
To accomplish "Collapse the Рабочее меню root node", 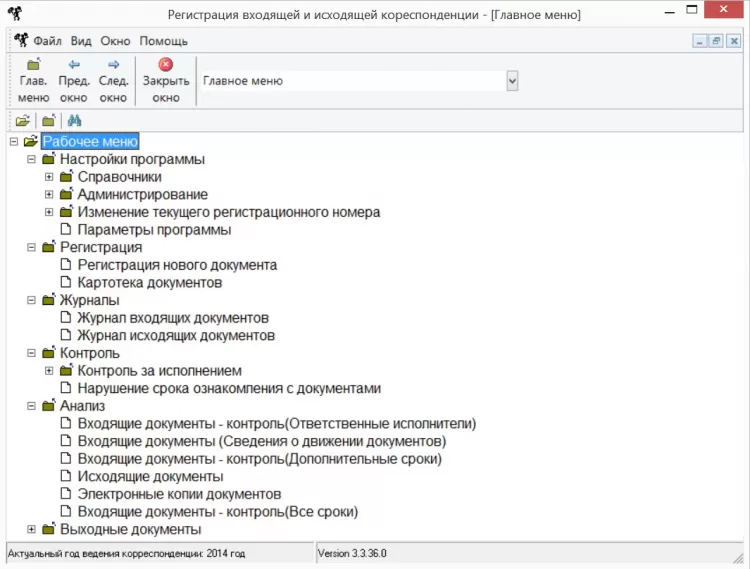I will pyautogui.click(x=14, y=142).
